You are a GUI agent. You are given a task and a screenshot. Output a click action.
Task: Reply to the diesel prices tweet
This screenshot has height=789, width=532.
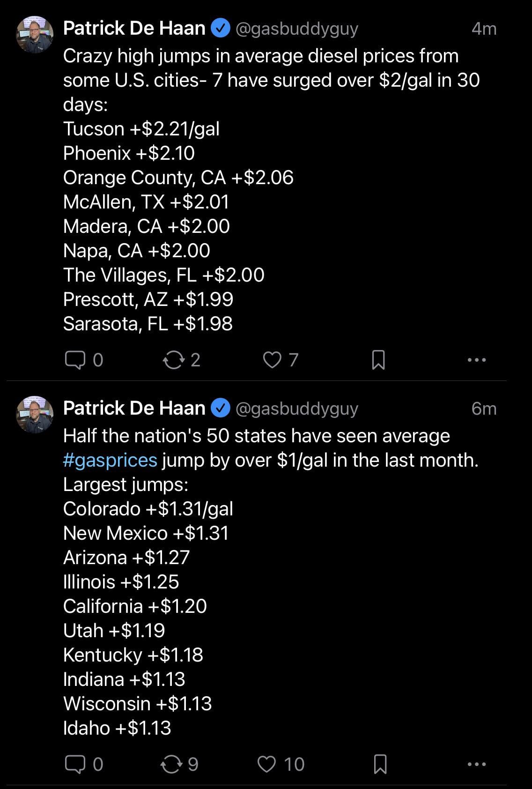tap(75, 360)
